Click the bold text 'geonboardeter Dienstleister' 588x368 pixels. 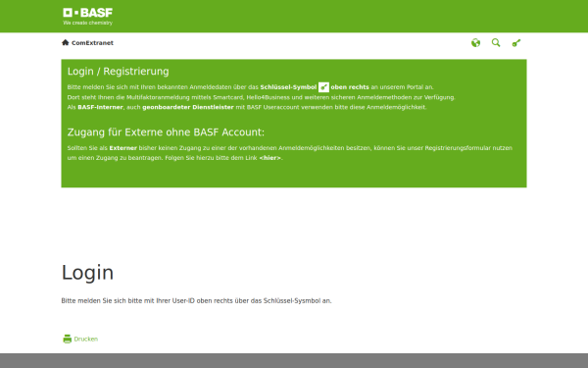point(188,107)
